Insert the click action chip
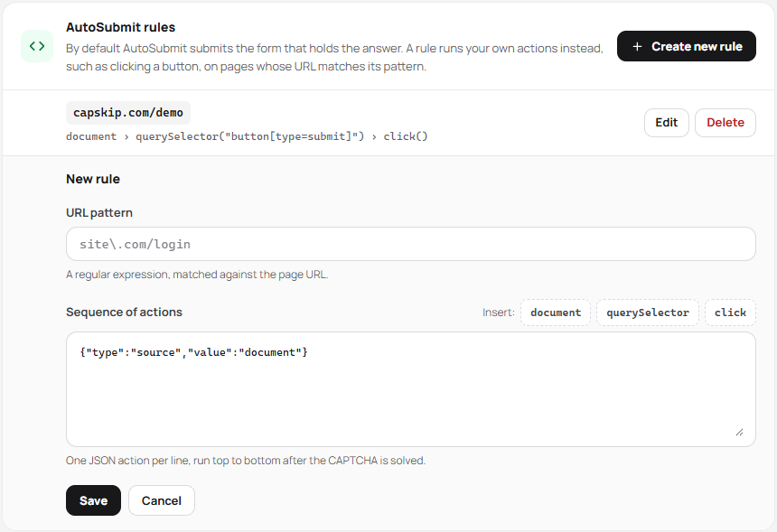This screenshot has width=777, height=532. tap(730, 313)
